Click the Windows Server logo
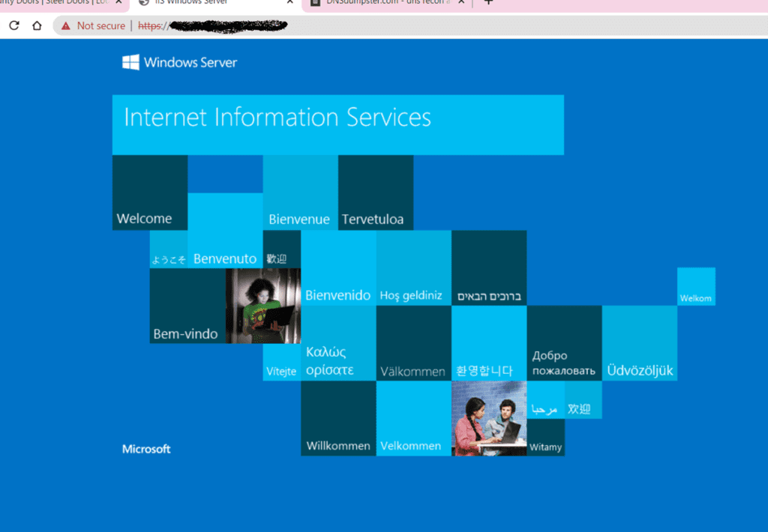The image size is (768, 532). [179, 62]
